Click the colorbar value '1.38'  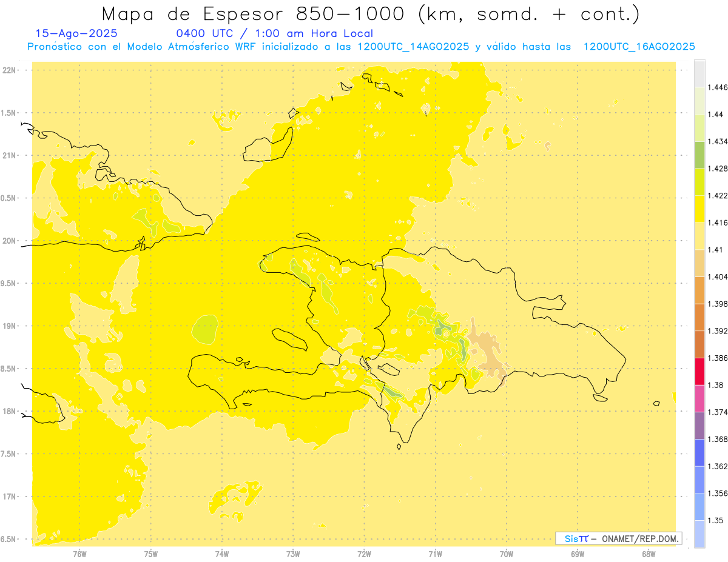coord(717,385)
